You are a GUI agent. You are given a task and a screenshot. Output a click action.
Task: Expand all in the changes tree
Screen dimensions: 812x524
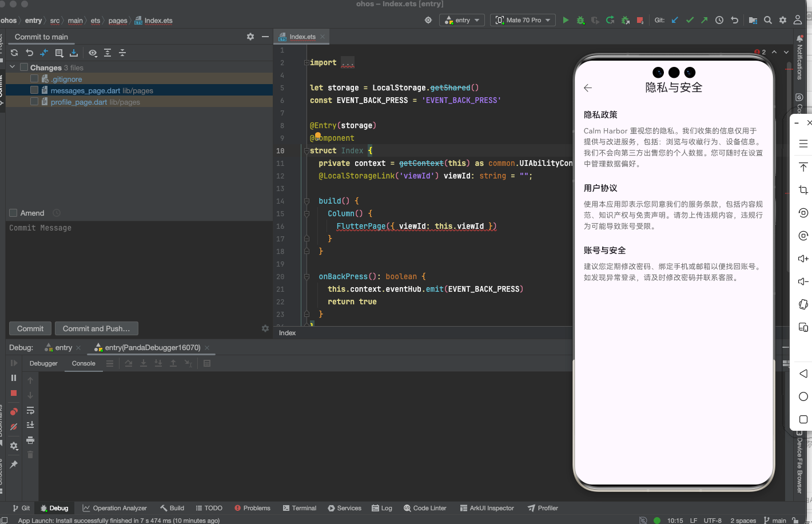point(108,53)
